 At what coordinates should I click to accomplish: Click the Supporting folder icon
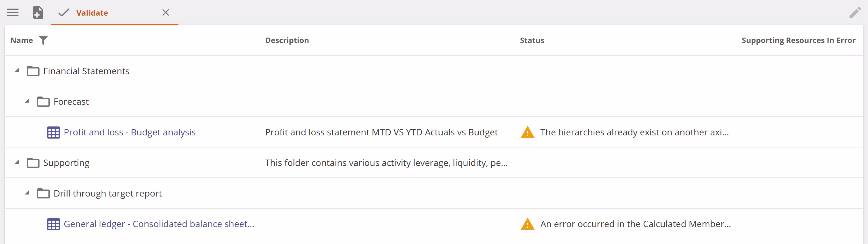(x=33, y=162)
